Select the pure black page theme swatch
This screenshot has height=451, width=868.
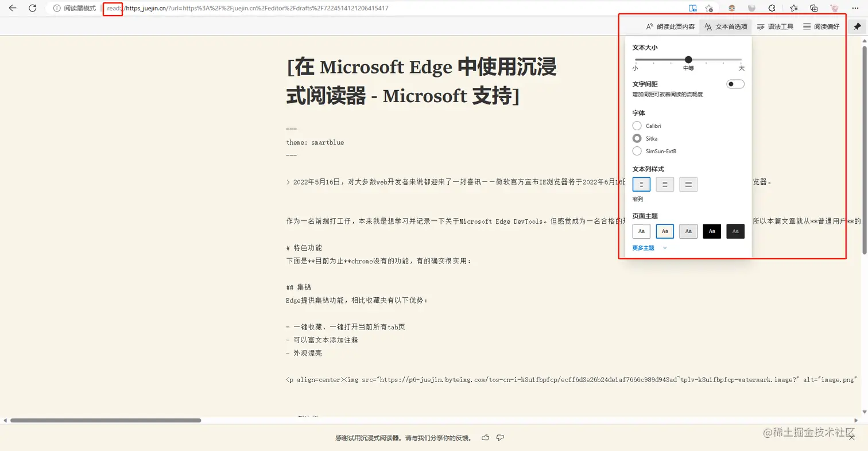[x=712, y=231]
